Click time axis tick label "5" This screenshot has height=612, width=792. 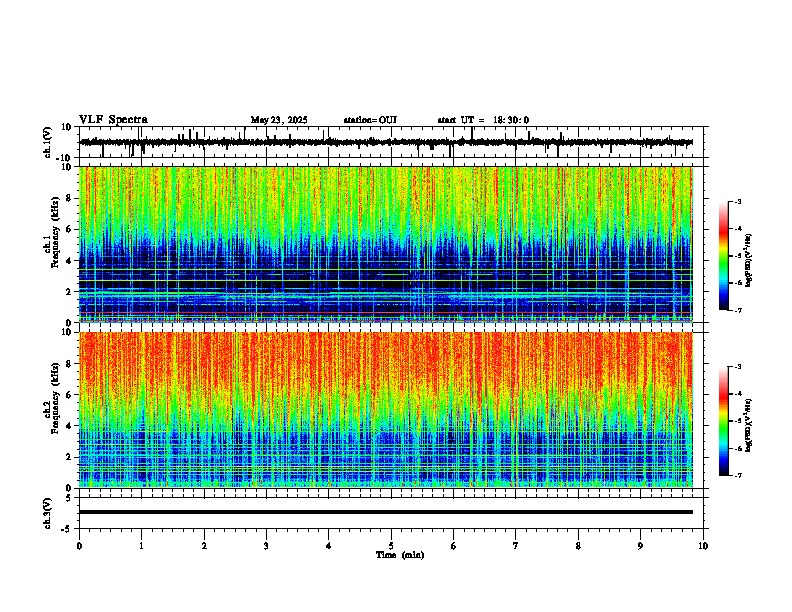click(x=391, y=546)
